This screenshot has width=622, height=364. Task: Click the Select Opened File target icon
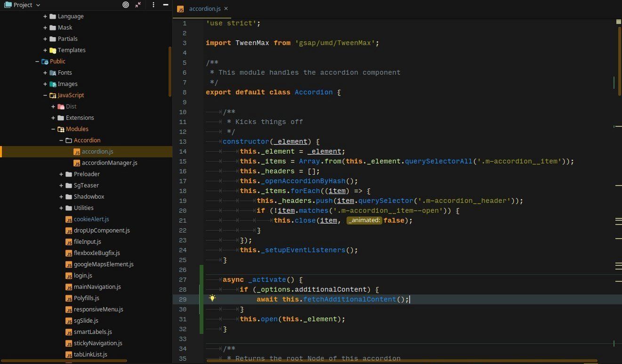(x=125, y=5)
